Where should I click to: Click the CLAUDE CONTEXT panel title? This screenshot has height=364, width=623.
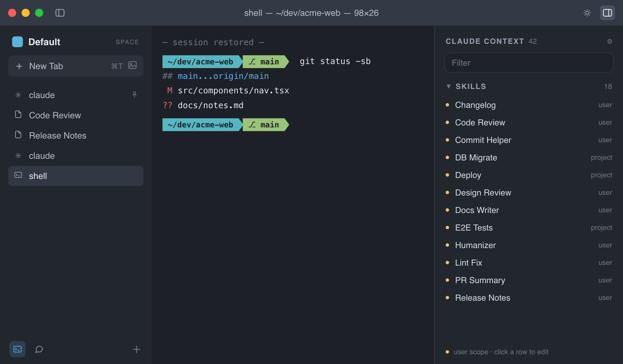click(x=485, y=41)
